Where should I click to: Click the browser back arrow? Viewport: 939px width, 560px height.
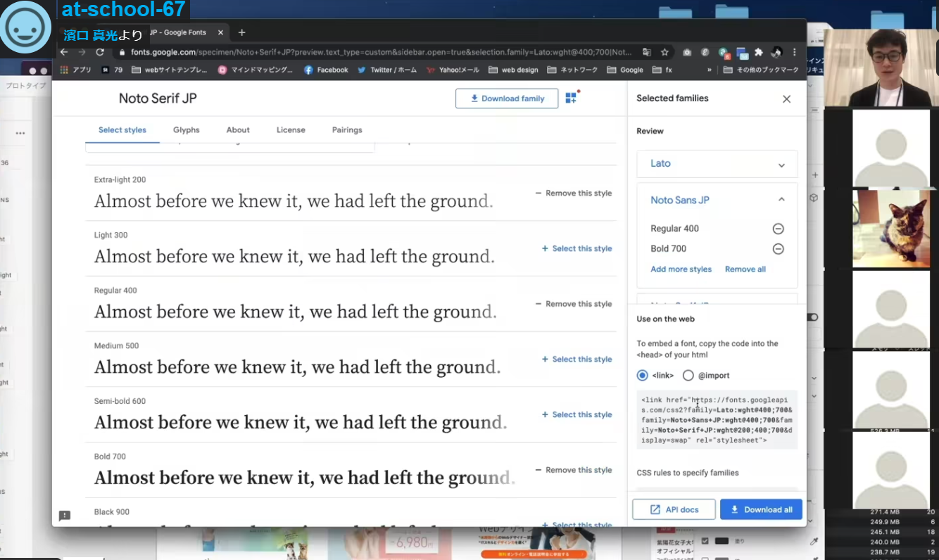[64, 52]
